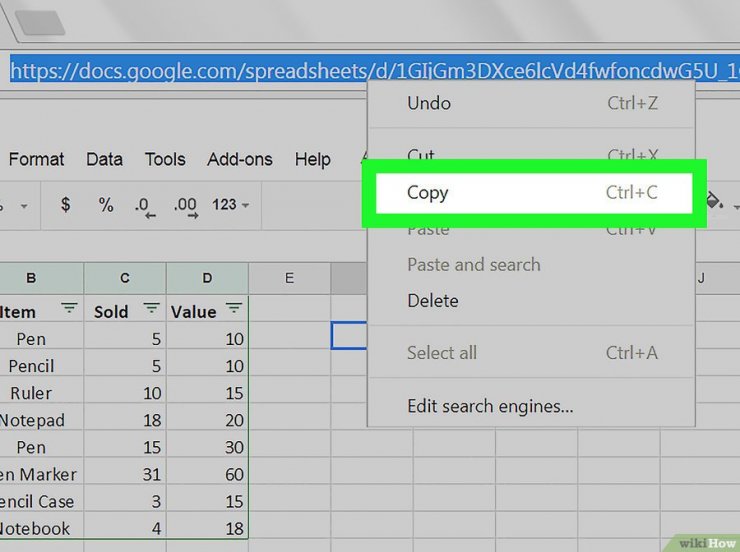This screenshot has height=552, width=740.
Task: Click the Sold value 3 cell
Action: click(125, 502)
